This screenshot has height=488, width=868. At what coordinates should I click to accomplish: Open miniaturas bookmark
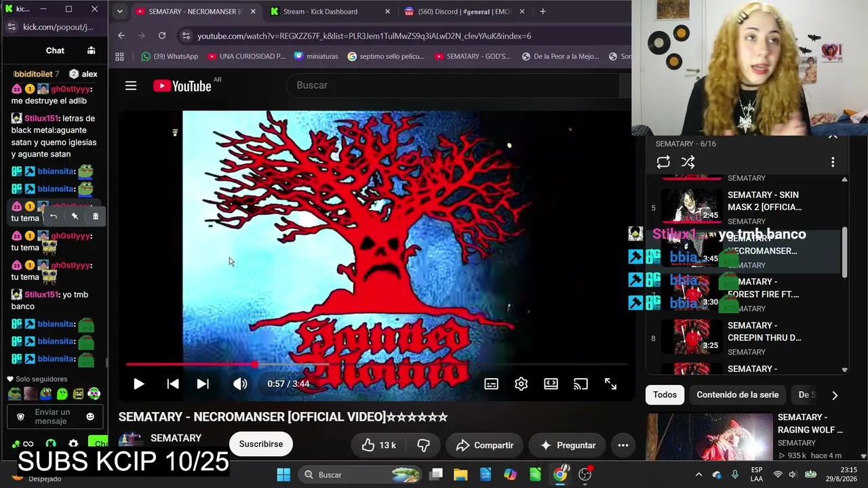[x=316, y=57]
